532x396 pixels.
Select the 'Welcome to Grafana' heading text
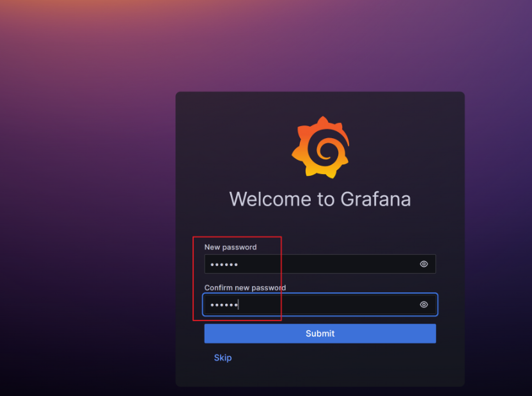pos(320,199)
